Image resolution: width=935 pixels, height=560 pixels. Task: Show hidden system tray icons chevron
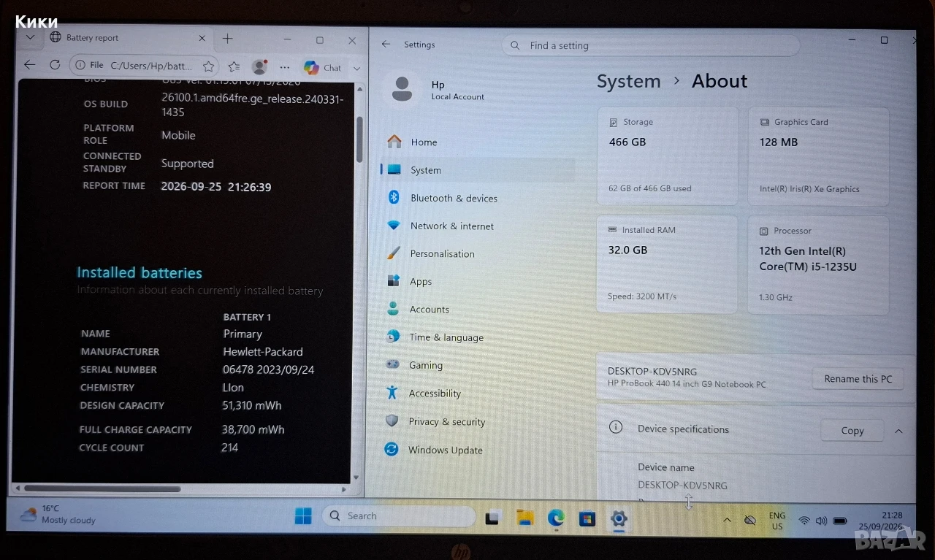727,520
